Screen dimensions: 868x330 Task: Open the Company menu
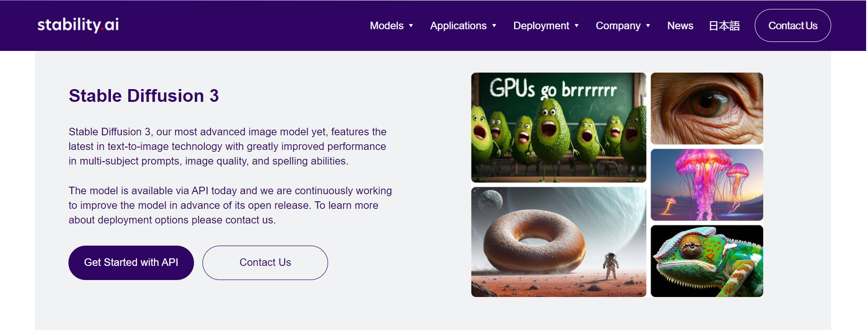coord(618,26)
